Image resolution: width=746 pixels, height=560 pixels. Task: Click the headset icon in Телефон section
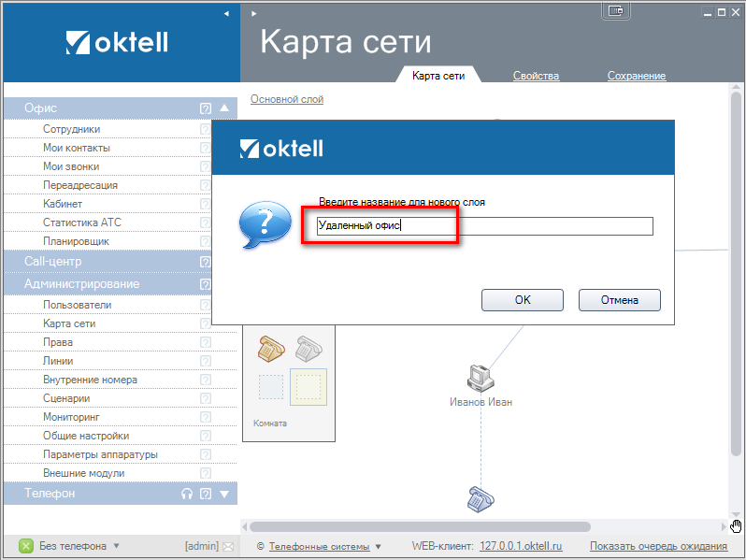187,494
